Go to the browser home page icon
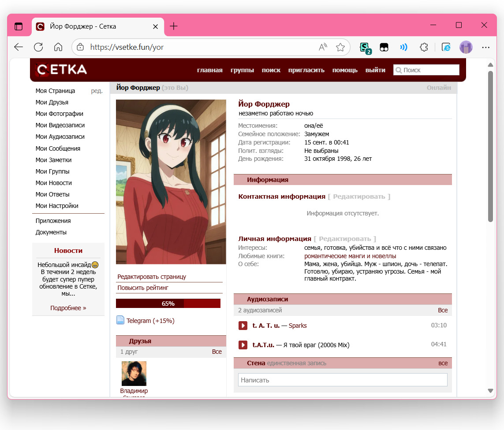Screen dimensions: 504x430 click(x=58, y=47)
